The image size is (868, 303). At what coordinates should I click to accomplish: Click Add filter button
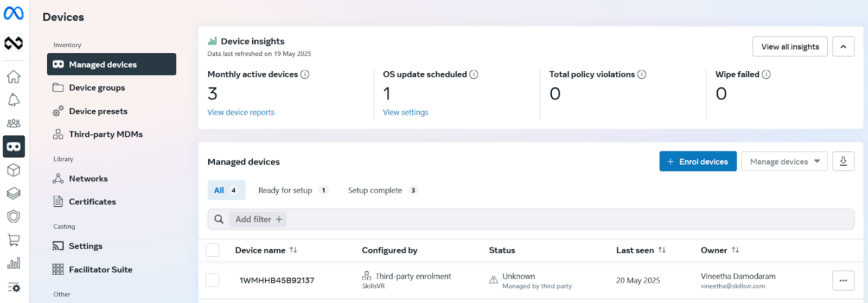258,219
